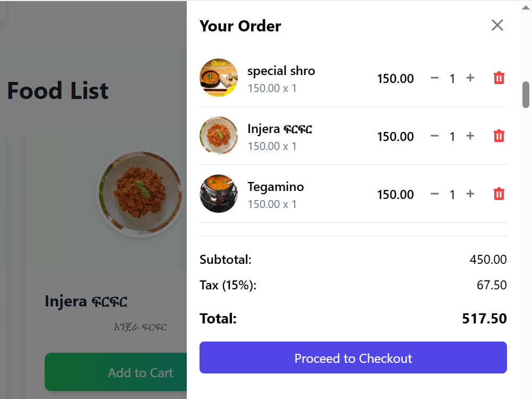Image resolution: width=532 pixels, height=399 pixels.
Task: Click the scrollbar up arrow
Action: pyautogui.click(x=526, y=7)
